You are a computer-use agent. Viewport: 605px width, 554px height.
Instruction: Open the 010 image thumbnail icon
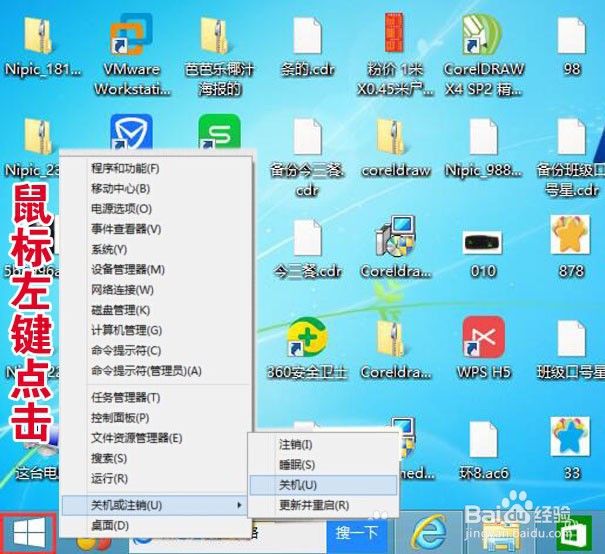[x=483, y=242]
